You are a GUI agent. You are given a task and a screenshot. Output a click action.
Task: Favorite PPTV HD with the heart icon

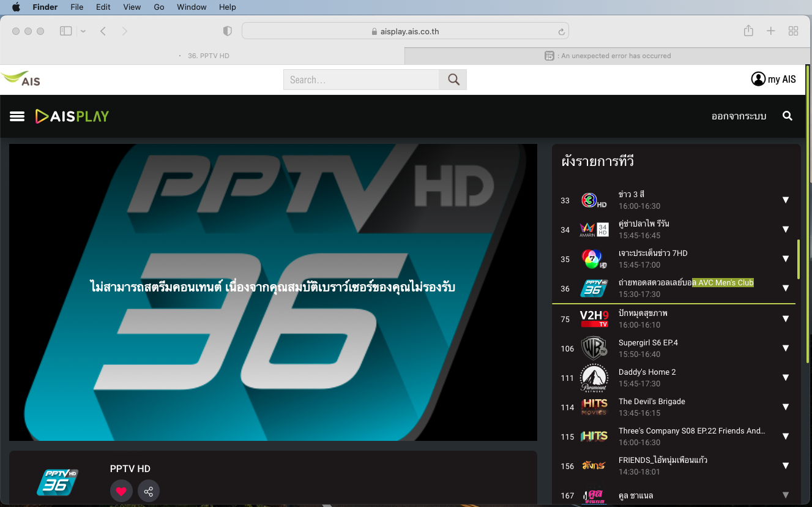click(x=121, y=491)
